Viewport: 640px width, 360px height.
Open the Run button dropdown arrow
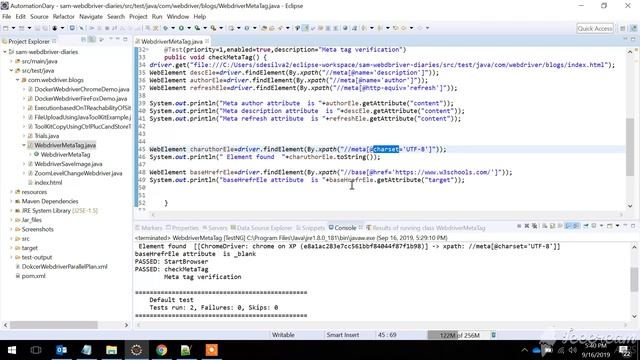point(189,28)
